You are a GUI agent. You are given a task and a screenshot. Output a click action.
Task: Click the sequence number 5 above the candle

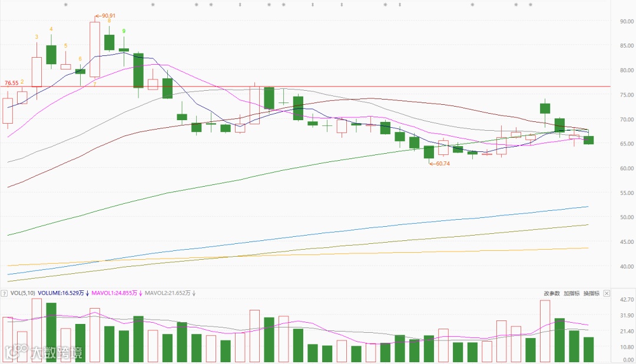[x=66, y=46]
